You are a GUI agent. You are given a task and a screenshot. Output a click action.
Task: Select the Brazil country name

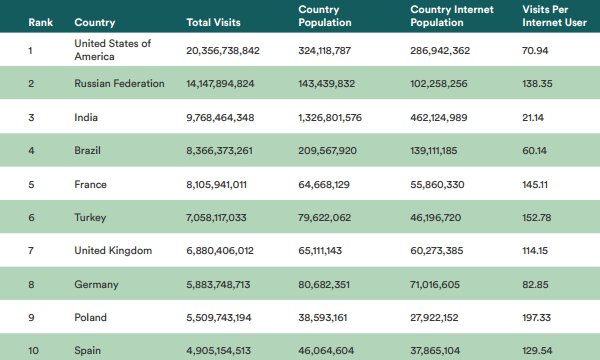coord(87,150)
